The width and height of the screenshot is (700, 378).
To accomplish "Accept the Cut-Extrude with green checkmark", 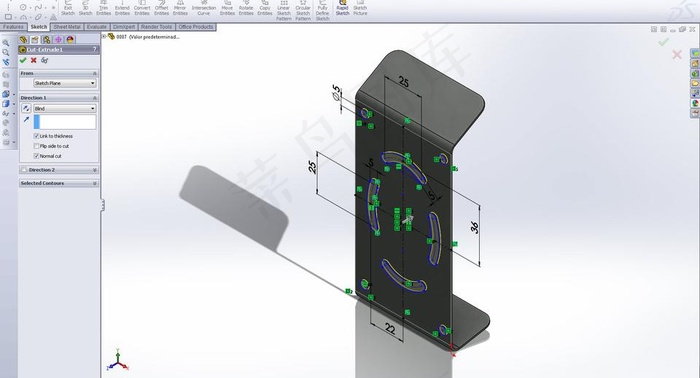I will click(x=23, y=60).
